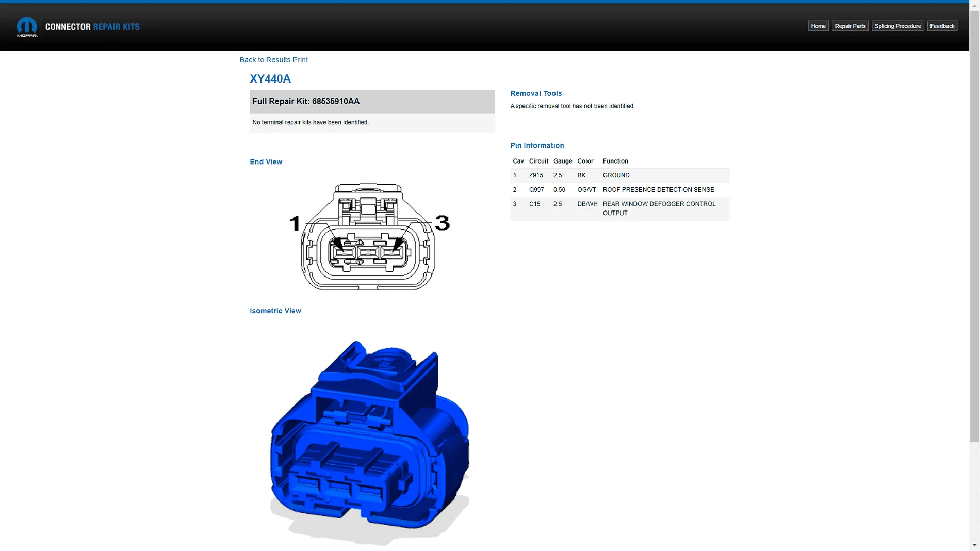Click the Print link

tap(300, 60)
